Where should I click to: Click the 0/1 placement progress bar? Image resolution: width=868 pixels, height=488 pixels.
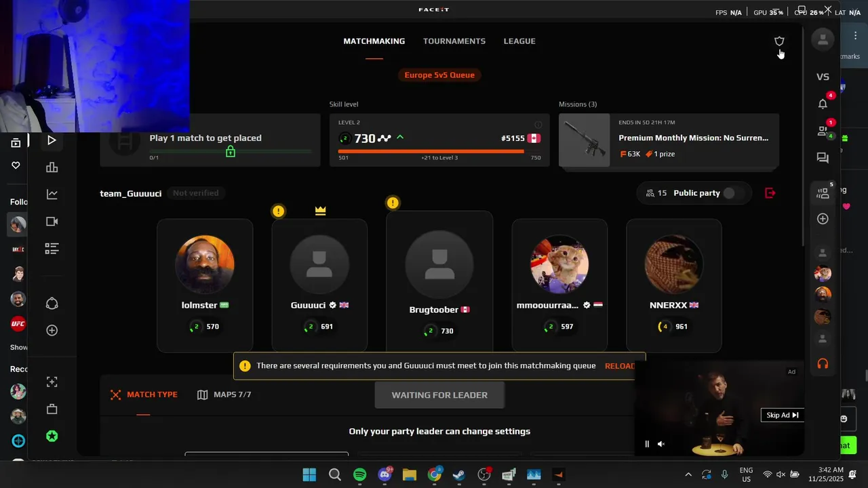tap(231, 151)
